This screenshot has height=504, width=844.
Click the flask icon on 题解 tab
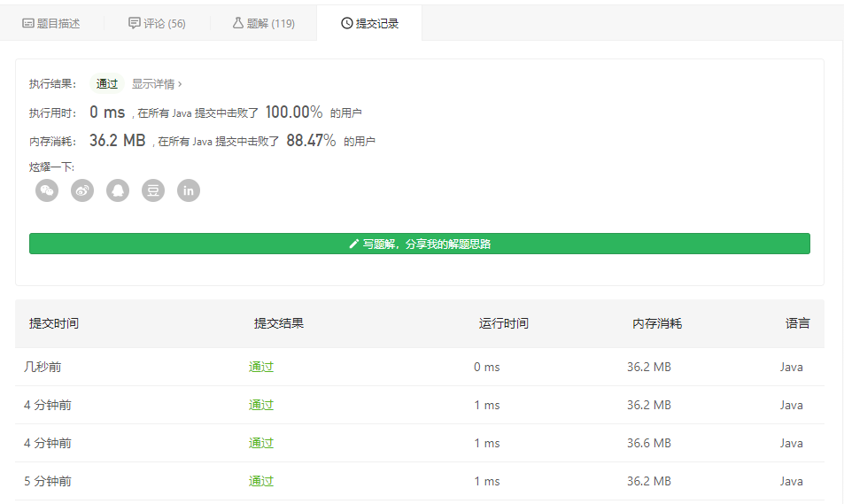tap(237, 23)
